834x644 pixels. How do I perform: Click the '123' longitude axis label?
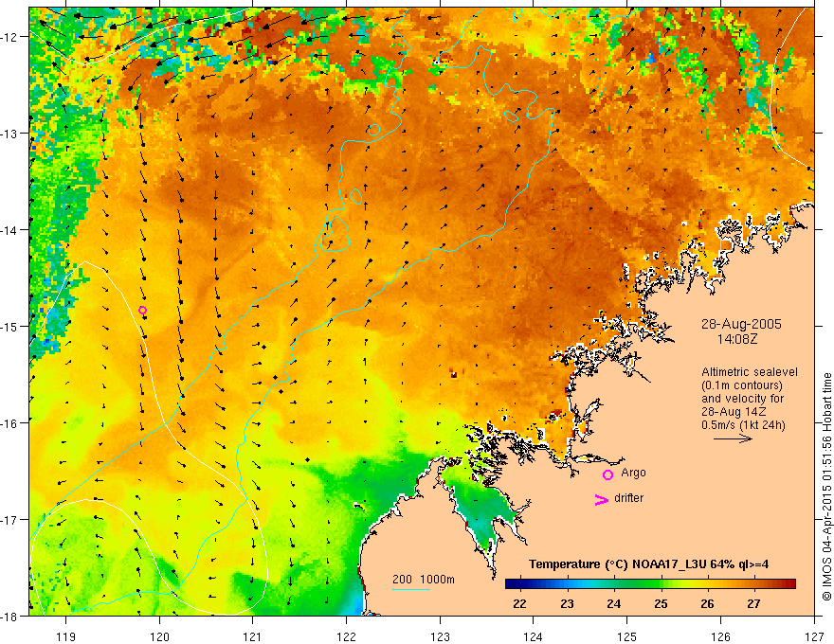tap(440, 636)
